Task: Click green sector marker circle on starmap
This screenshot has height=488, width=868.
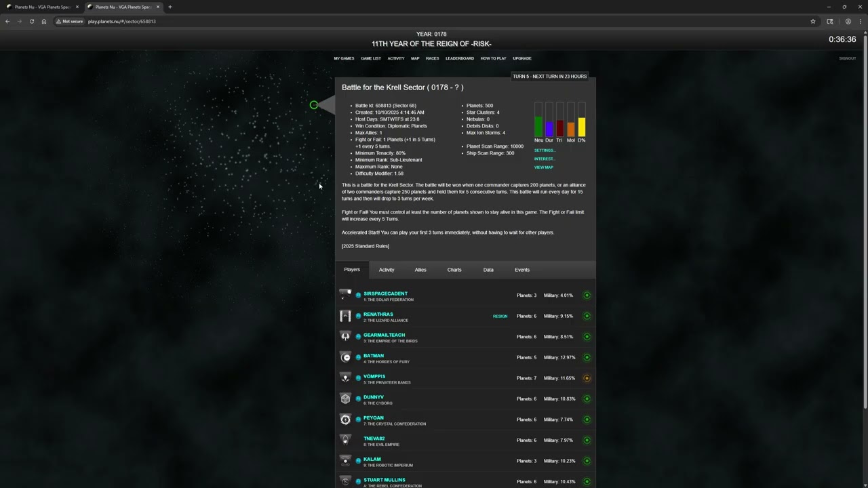Action: [313, 105]
